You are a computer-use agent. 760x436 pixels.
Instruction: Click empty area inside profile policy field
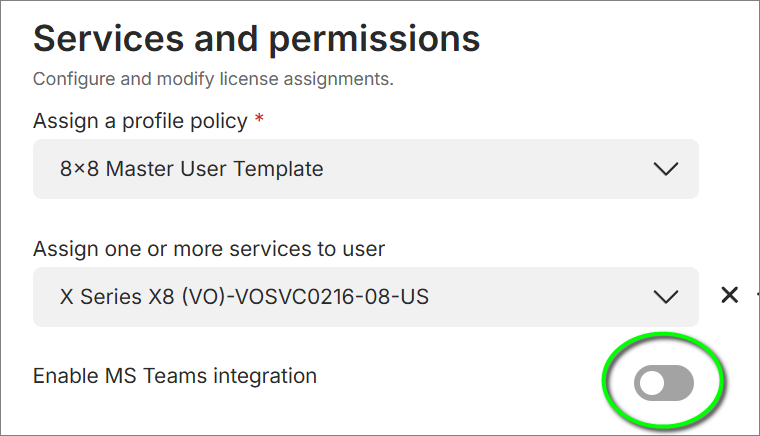point(485,169)
